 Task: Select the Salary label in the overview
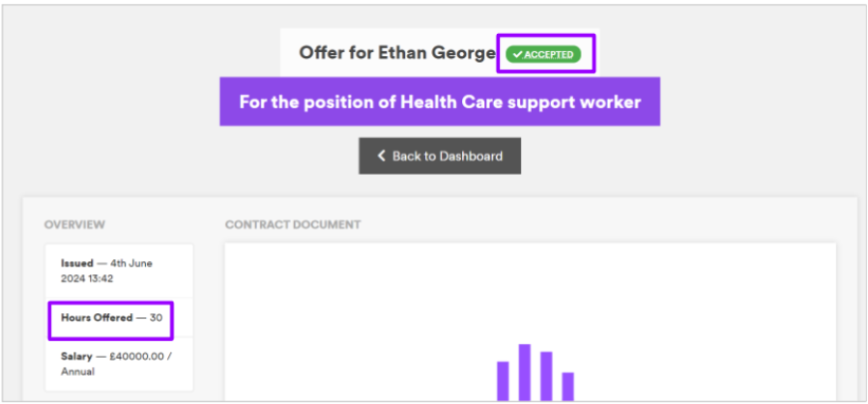[x=77, y=358]
